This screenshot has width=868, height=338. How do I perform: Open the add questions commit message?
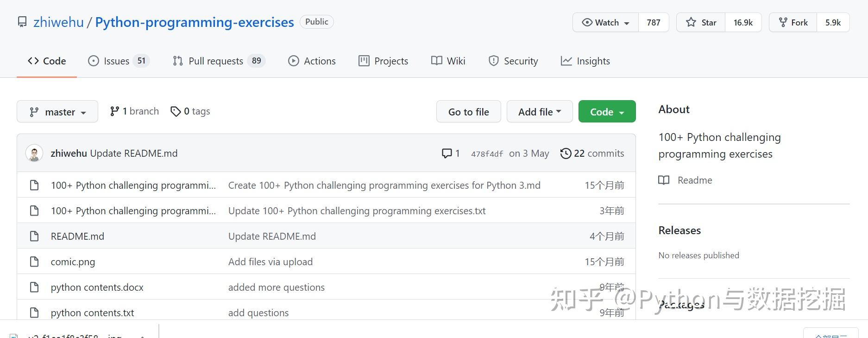coord(258,313)
